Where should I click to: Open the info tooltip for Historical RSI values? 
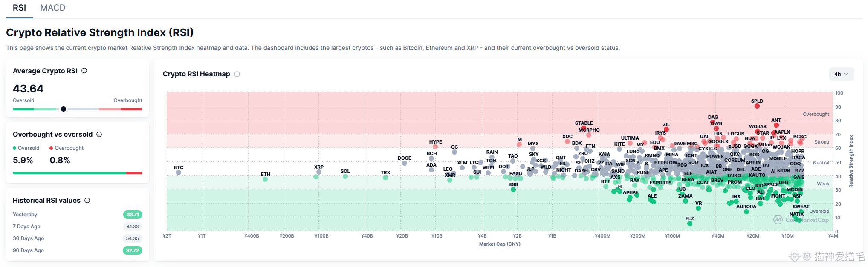click(x=87, y=200)
